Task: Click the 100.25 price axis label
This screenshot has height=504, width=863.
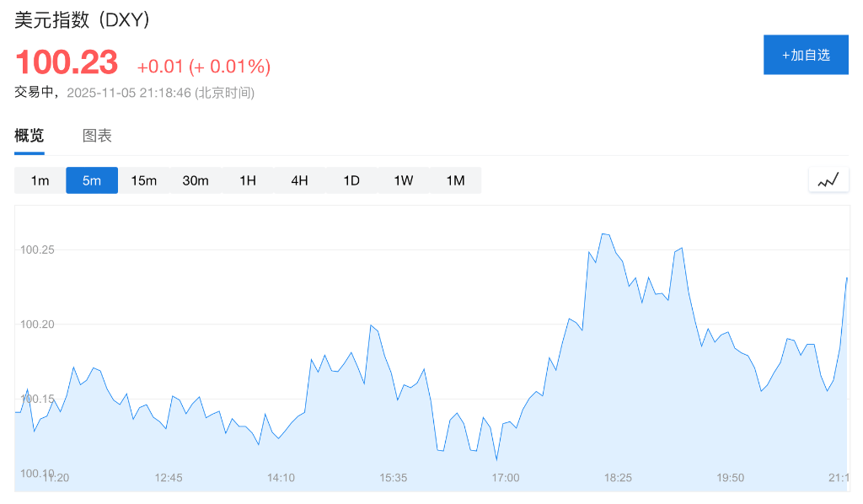Action: click(x=37, y=249)
